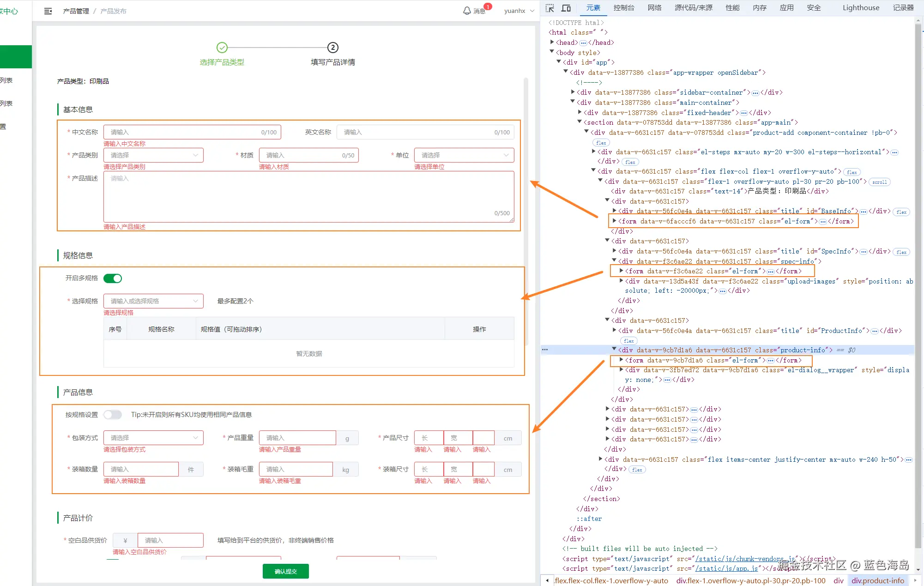
Task: Toggle the device toolbar icon in DevTools
Action: [566, 8]
